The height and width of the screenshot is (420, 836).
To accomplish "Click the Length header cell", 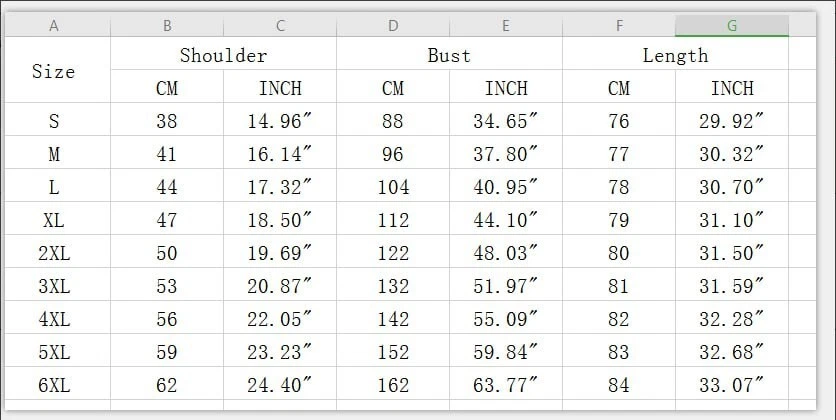I will tap(675, 55).
